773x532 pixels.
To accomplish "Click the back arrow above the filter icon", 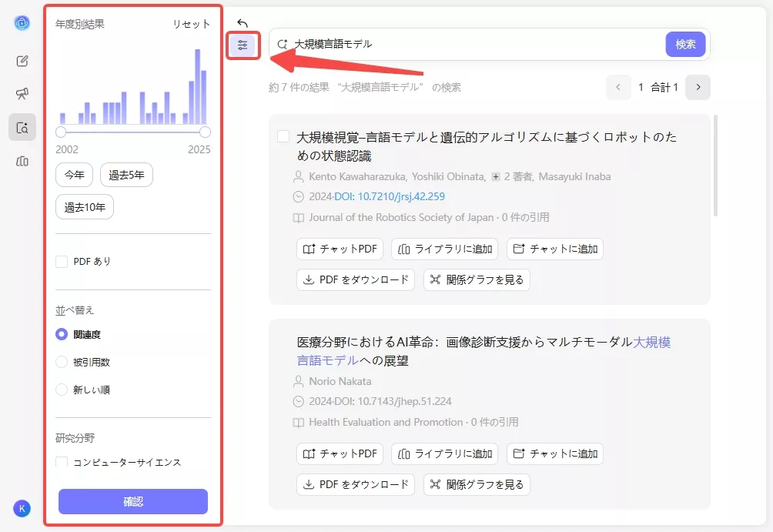I will [241, 22].
